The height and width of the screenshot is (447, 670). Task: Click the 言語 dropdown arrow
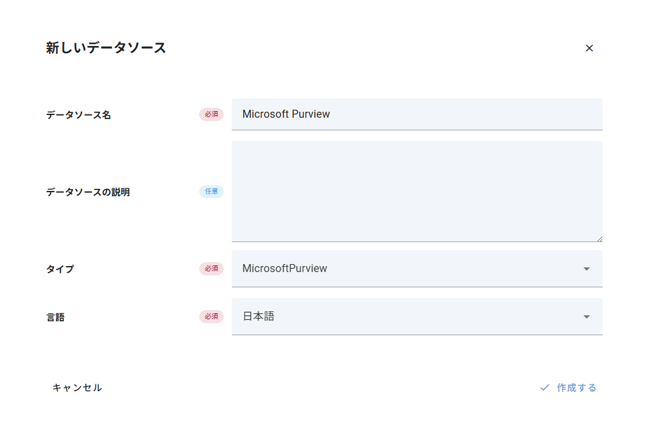[586, 317]
